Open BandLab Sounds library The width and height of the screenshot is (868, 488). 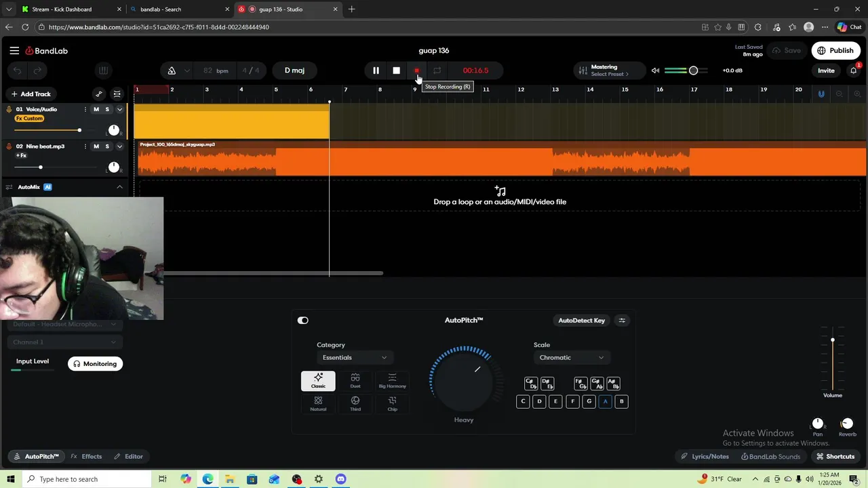pyautogui.click(x=770, y=457)
